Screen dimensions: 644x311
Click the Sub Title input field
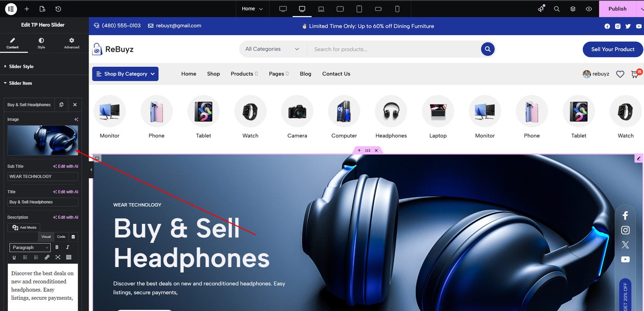click(x=43, y=177)
